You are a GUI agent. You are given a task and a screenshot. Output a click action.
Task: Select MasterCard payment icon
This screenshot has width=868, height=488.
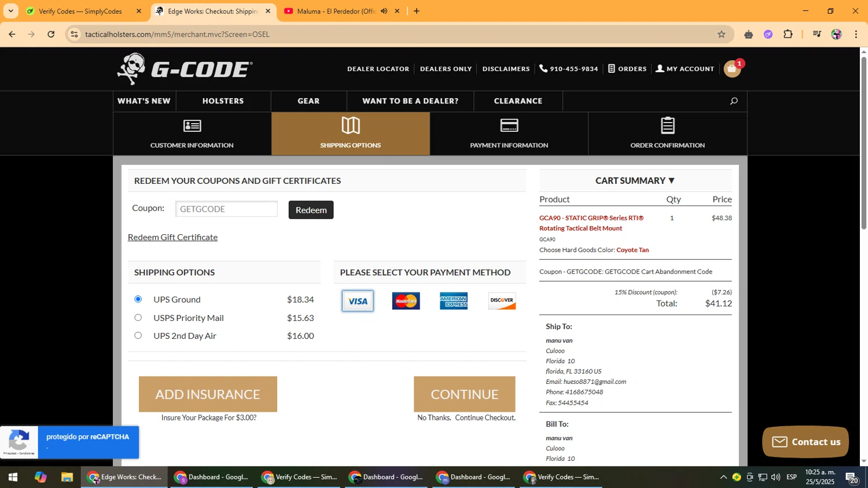[x=406, y=301]
